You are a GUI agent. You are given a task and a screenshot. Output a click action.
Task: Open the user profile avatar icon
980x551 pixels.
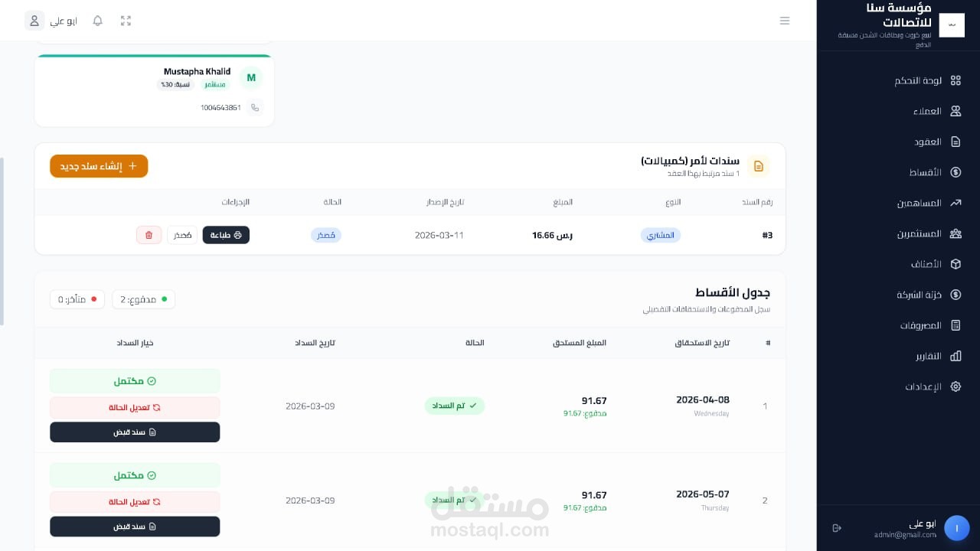(34, 21)
